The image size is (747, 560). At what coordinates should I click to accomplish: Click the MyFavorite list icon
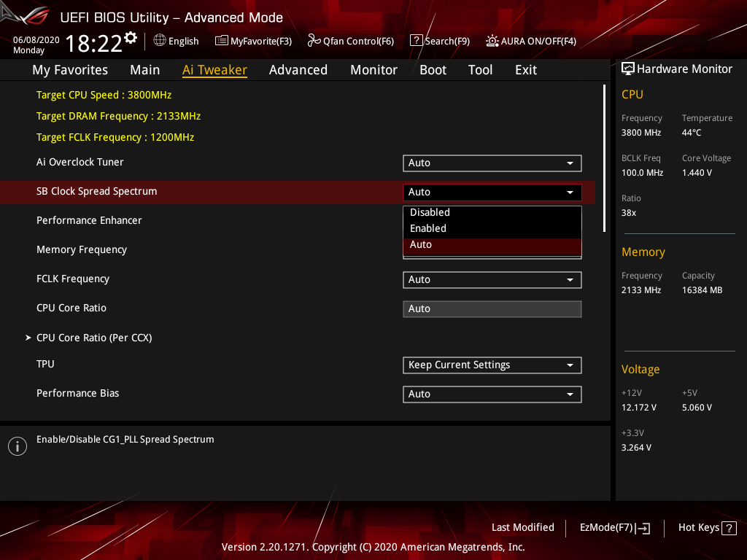tap(221, 41)
